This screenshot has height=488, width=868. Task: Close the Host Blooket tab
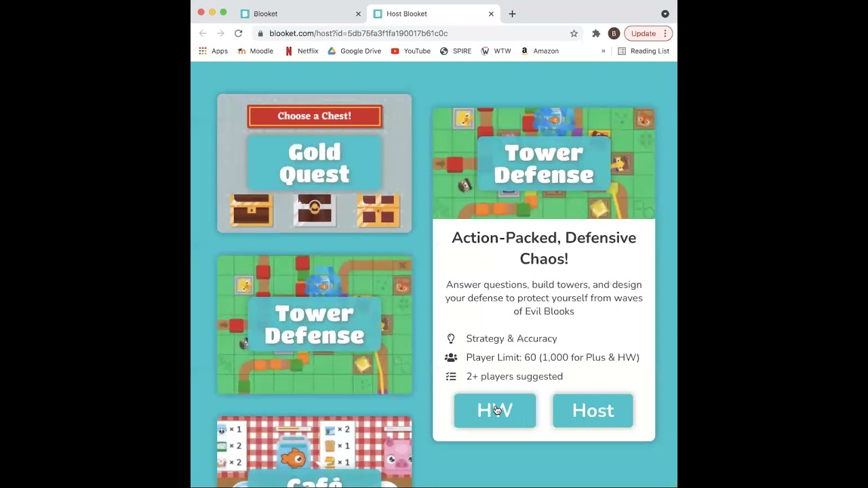[491, 14]
